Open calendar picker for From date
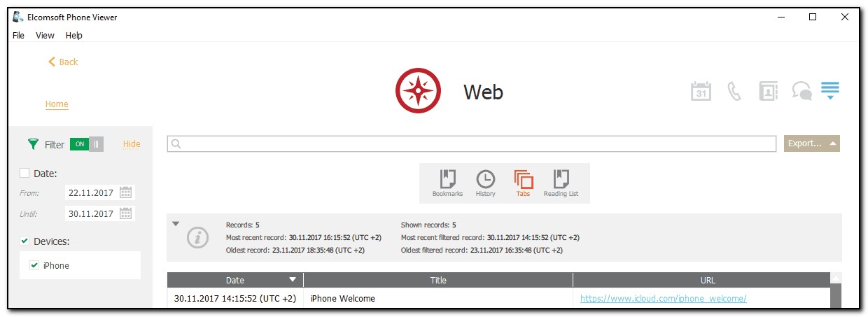 [x=126, y=192]
